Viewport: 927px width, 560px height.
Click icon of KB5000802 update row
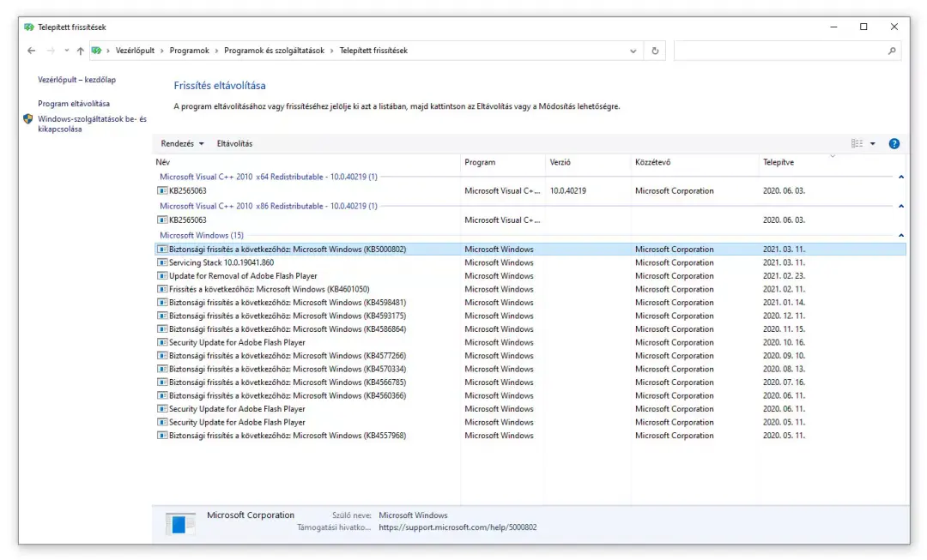pos(162,250)
